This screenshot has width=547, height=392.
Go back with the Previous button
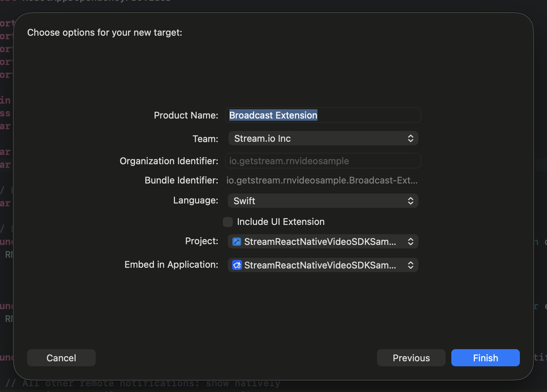point(411,358)
